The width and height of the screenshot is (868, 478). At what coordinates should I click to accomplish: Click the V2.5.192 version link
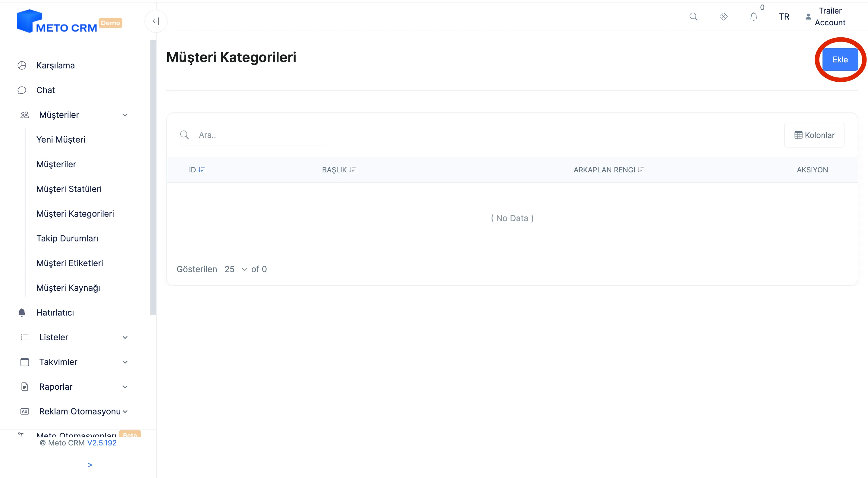click(102, 443)
